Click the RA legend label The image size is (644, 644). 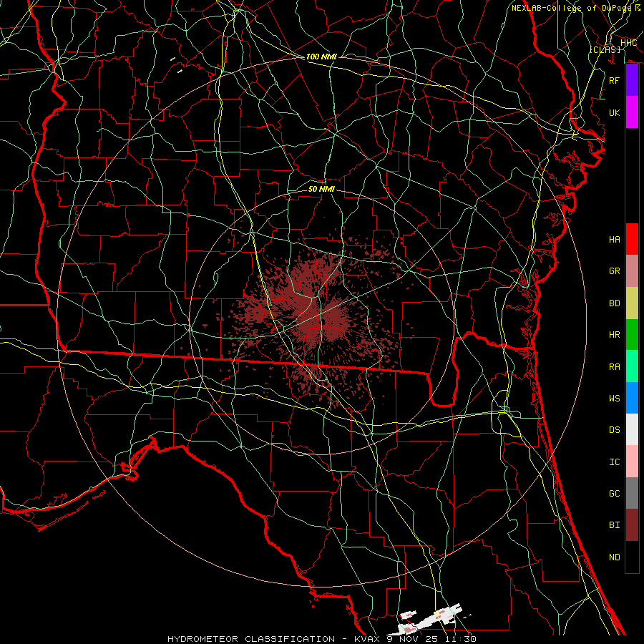615,367
